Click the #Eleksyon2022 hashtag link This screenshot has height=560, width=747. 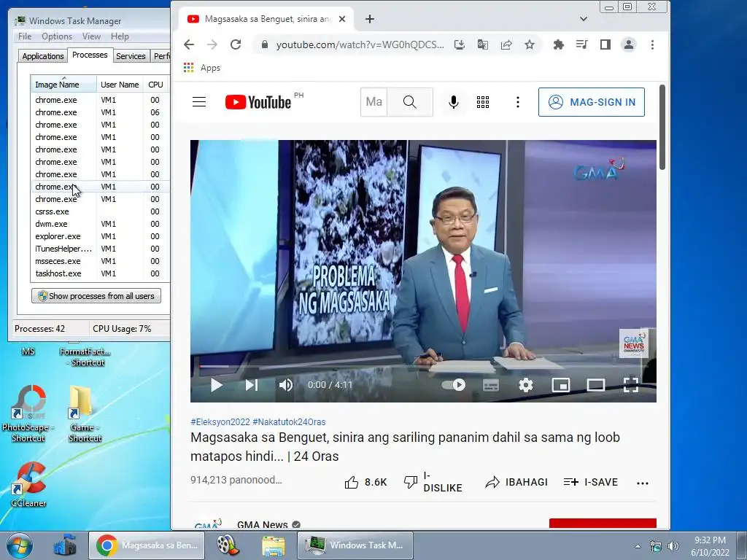220,422
